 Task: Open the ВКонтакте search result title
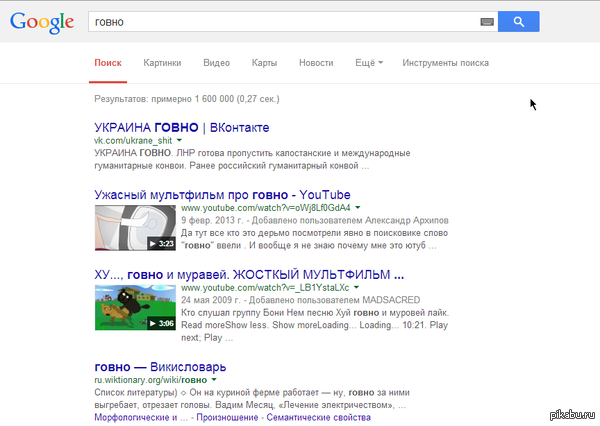point(181,128)
